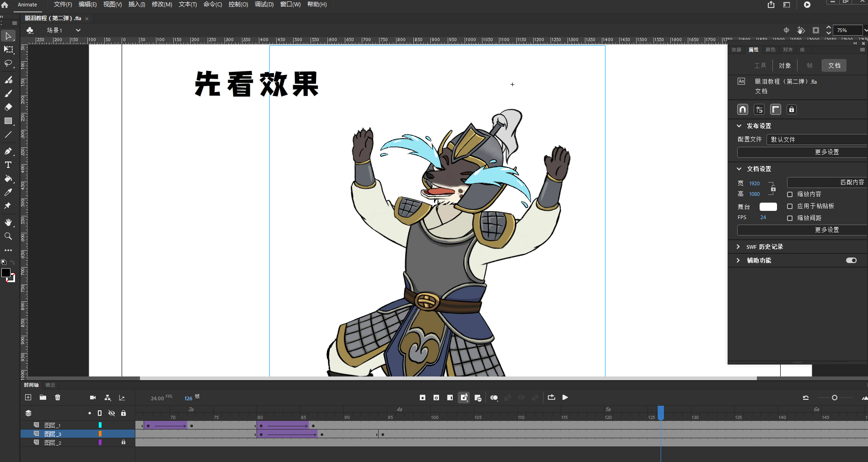868x462 pixels.
Task: Check the 缩放间距 checkbox
Action: click(790, 218)
